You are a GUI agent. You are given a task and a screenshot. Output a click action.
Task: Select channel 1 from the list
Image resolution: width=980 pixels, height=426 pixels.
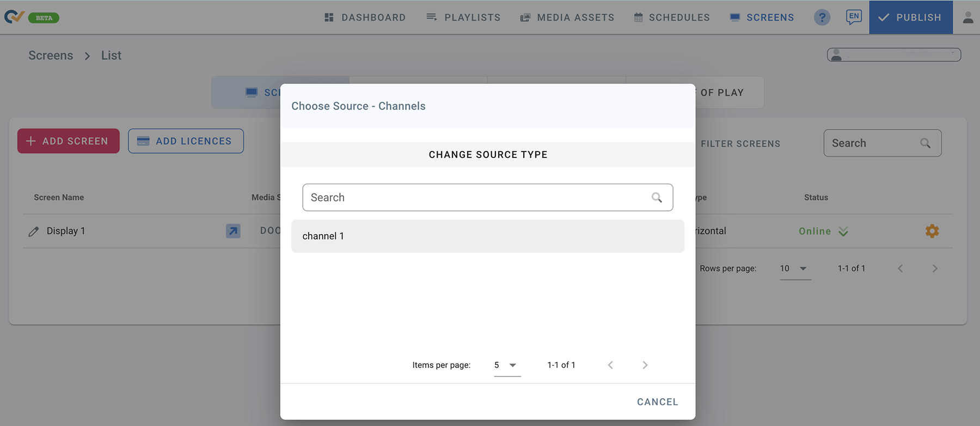(487, 236)
